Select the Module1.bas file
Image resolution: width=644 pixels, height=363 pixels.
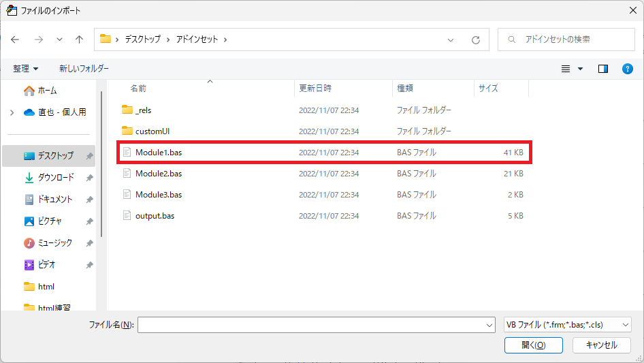(x=325, y=153)
